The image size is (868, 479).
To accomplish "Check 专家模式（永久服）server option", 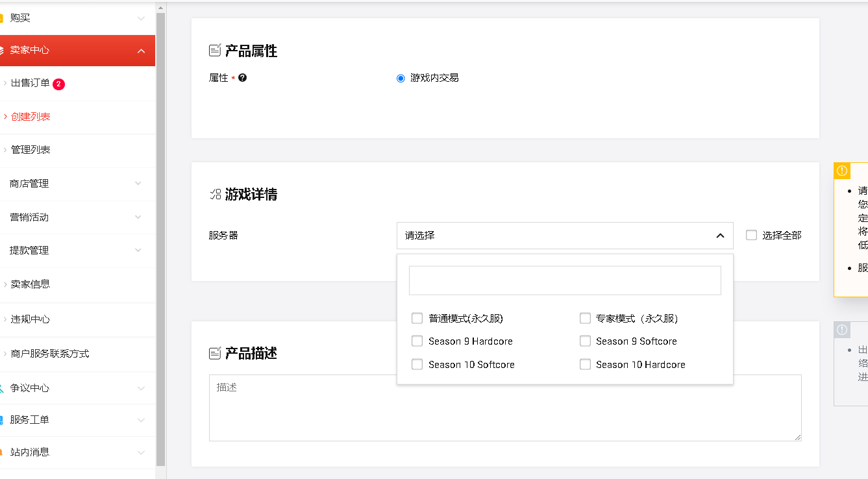I will coord(585,319).
